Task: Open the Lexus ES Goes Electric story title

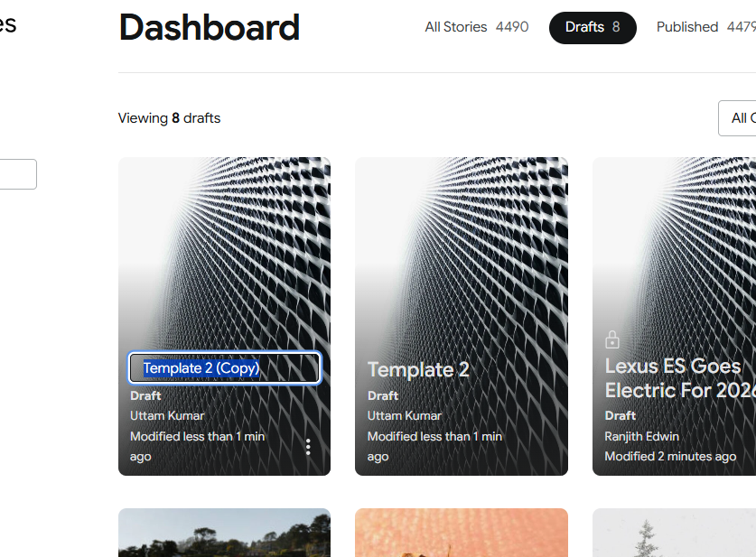Action: (680, 378)
